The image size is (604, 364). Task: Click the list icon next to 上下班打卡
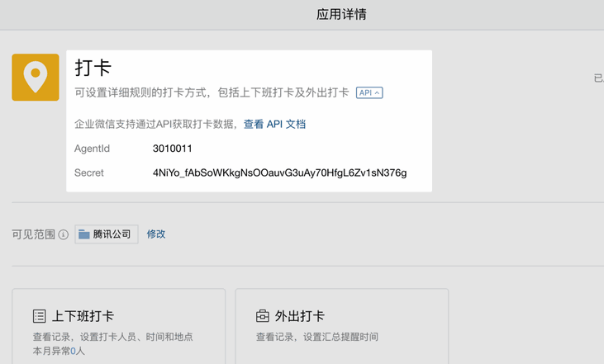[x=40, y=316]
